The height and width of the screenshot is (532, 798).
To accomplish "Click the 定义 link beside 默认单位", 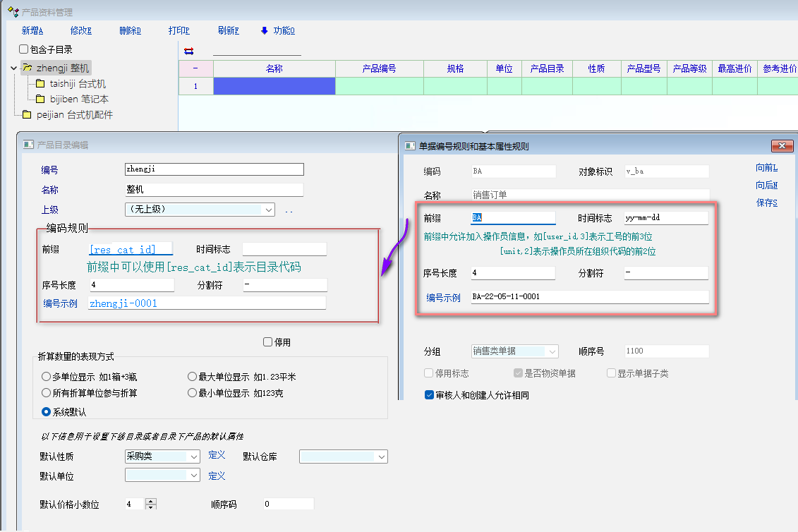I will 217,476.
